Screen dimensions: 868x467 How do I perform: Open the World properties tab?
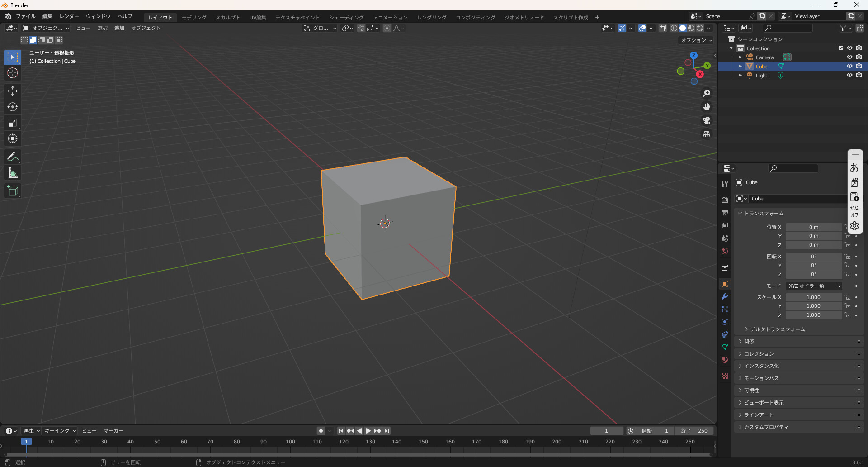(725, 251)
